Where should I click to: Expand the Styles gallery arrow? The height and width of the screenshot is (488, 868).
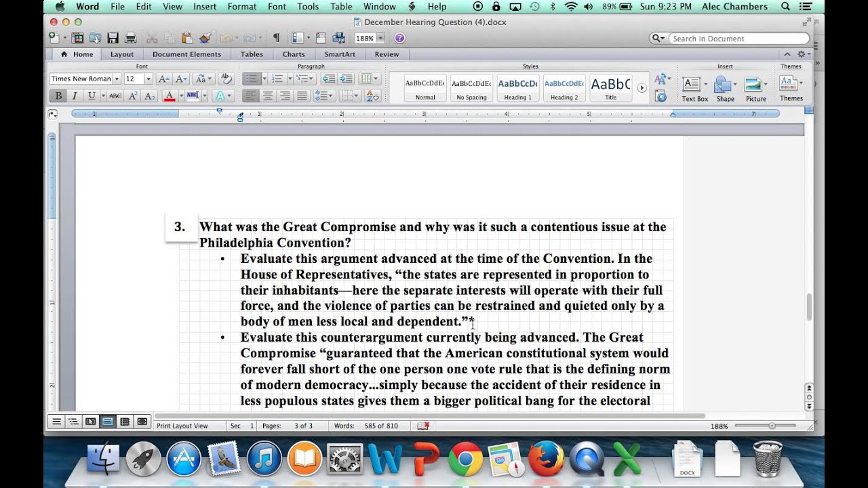click(642, 88)
